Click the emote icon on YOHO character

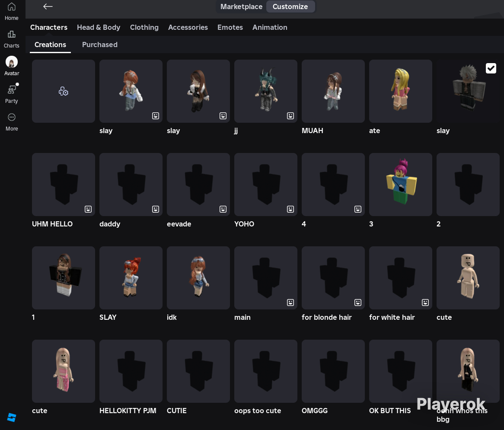[x=290, y=209]
